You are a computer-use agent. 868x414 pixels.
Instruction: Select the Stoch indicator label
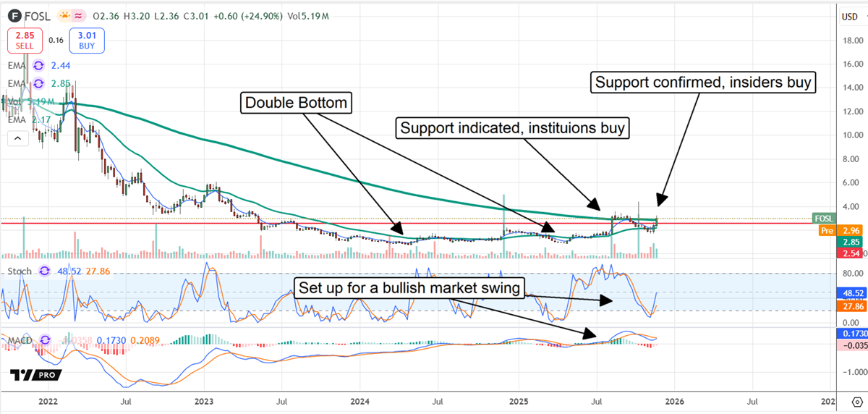20,271
